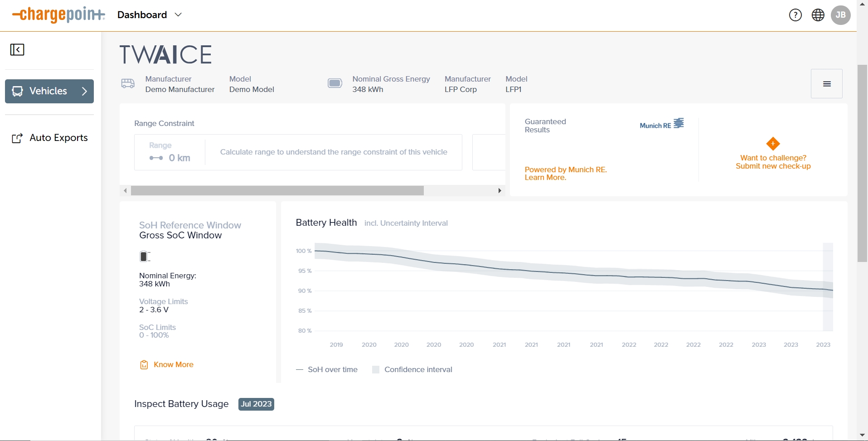Open the Dashboard dropdown menu
This screenshot has width=868, height=441.
pyautogui.click(x=150, y=15)
